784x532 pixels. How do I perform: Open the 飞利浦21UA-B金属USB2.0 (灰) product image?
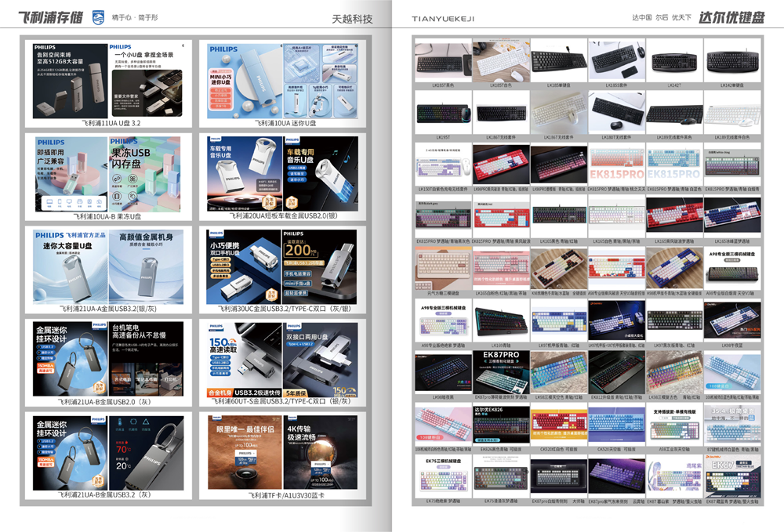[108, 359]
